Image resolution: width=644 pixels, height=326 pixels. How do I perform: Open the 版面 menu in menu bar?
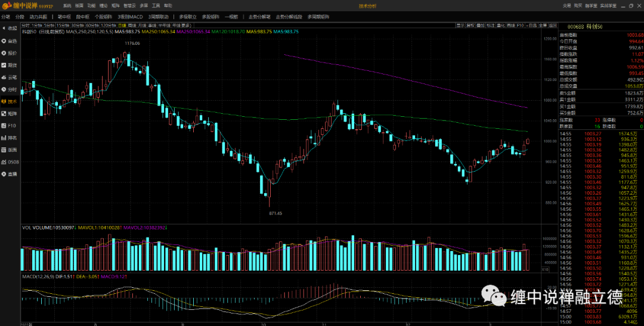(x=79, y=6)
